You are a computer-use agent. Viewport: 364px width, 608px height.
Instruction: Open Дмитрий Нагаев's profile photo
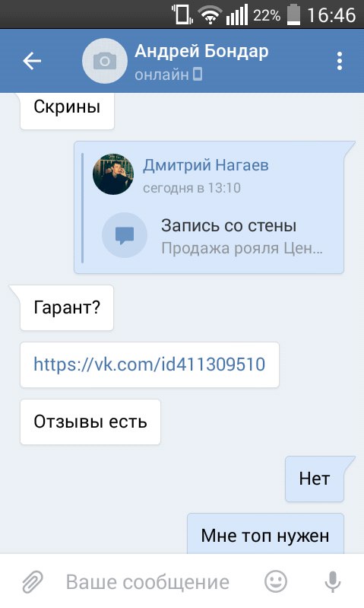point(113,173)
